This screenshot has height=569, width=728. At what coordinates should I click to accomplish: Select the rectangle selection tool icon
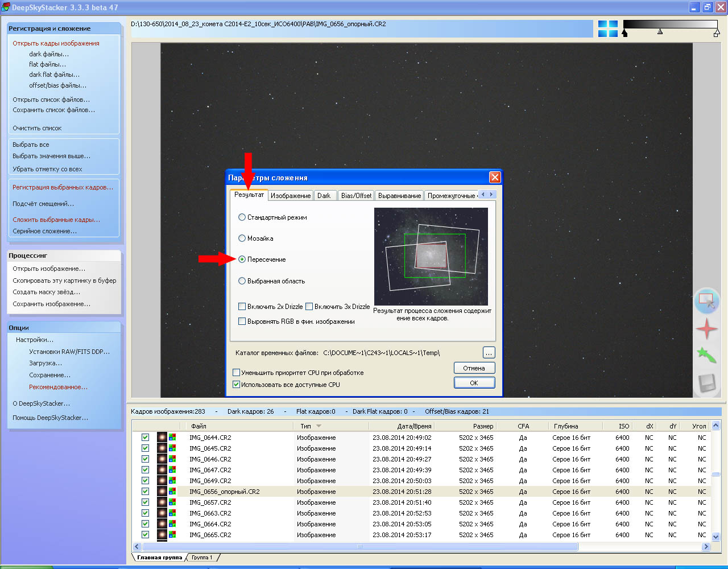tap(706, 300)
